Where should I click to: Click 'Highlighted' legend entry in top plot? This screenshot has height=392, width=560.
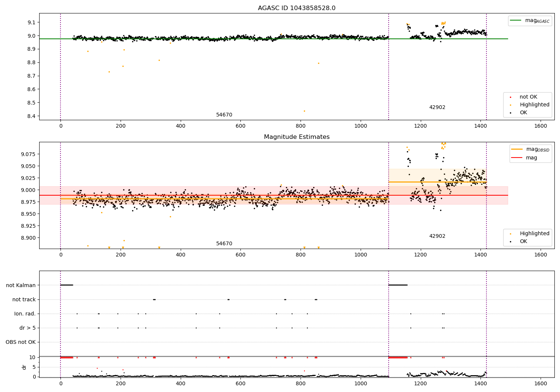coord(530,105)
